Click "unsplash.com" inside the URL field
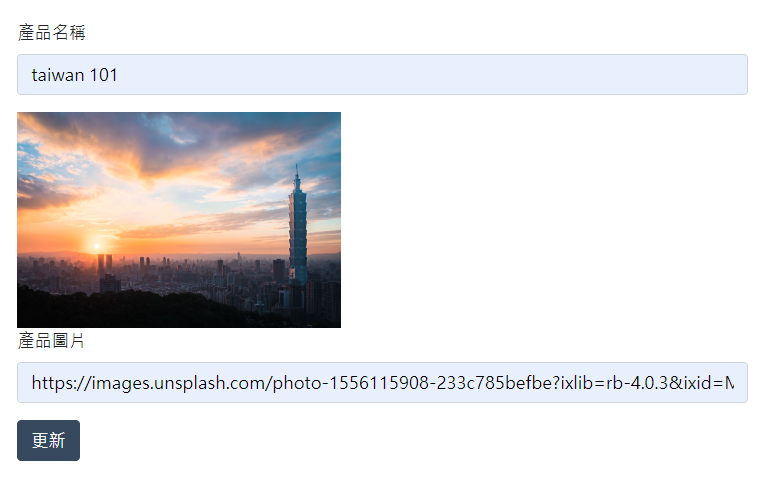This screenshot has width=757, height=483. [x=210, y=383]
